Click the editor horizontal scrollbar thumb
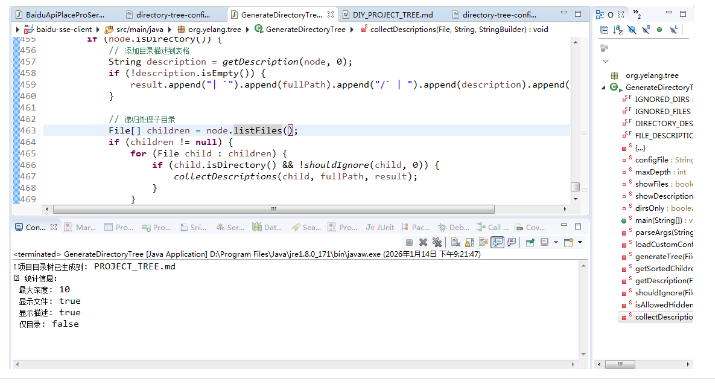The height and width of the screenshot is (383, 715). [x=274, y=209]
